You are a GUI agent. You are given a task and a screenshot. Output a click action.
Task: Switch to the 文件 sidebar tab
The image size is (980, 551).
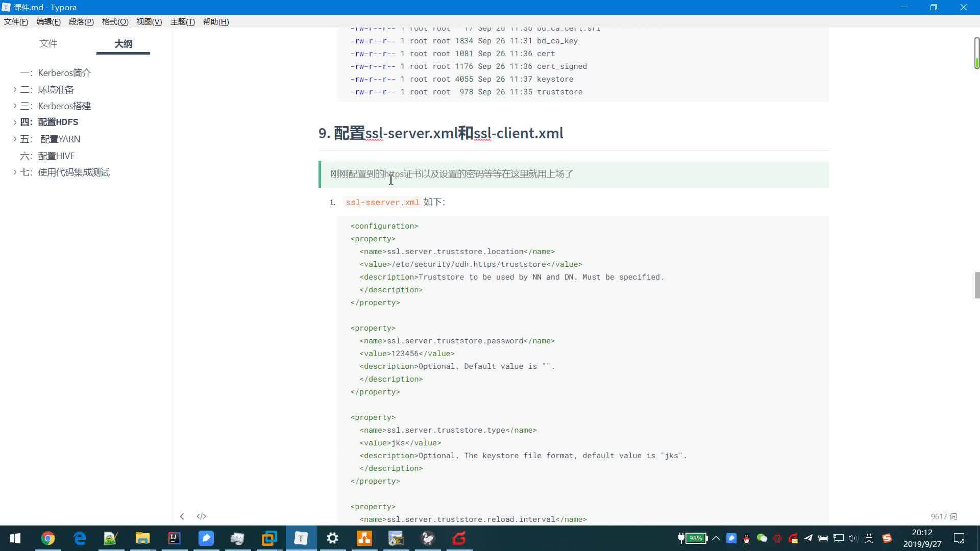[48, 43]
